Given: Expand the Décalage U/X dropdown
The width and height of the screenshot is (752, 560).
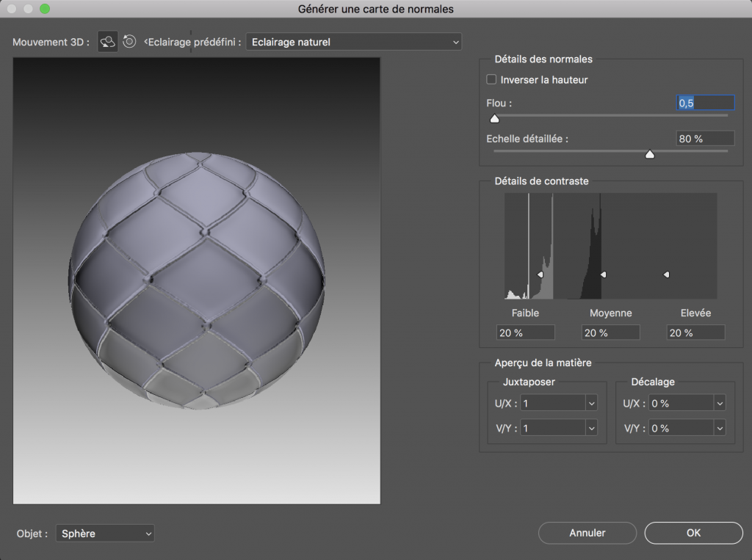Looking at the screenshot, I should 718,403.
